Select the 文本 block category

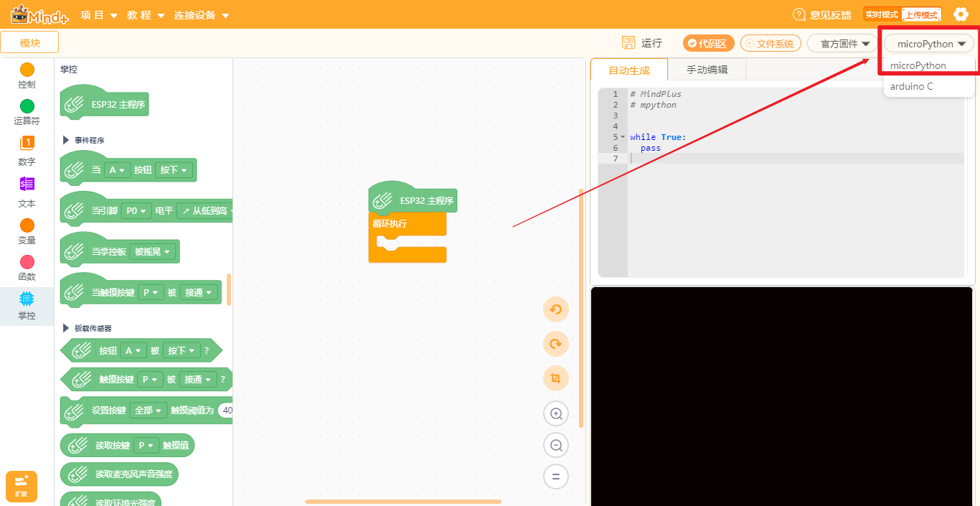(x=27, y=192)
